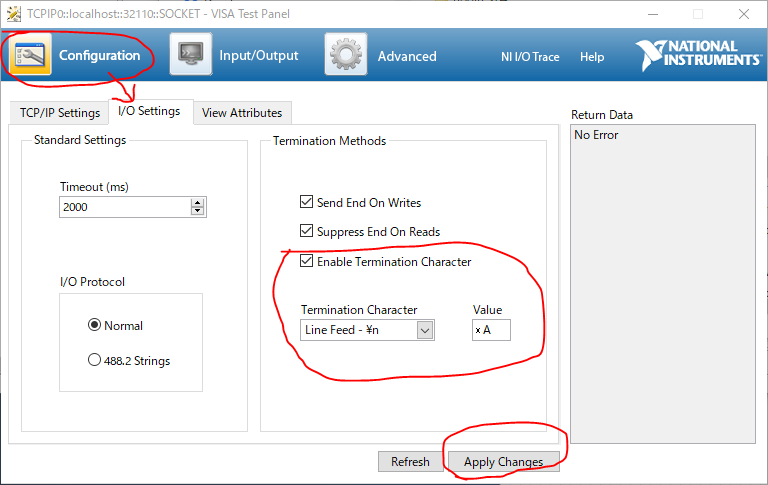The image size is (768, 485).
Task: Click the 'Line Feed - ¥n' selection text
Action: click(342, 330)
